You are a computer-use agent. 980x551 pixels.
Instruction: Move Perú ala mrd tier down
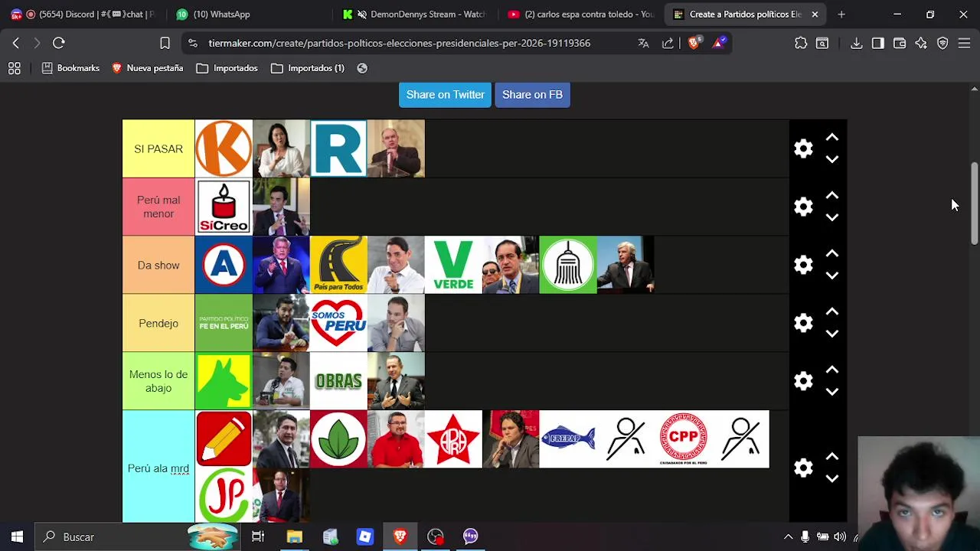point(832,479)
